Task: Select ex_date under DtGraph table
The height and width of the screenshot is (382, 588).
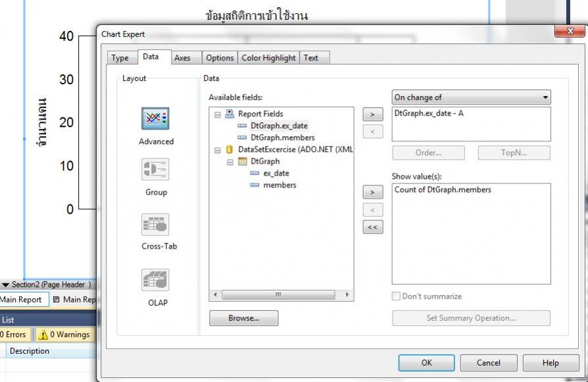Action: 276,173
